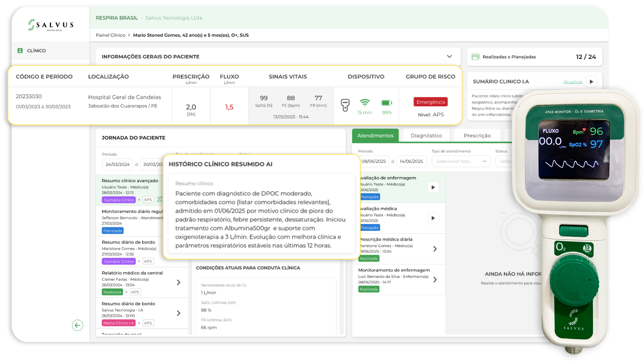Click the APS tag on Resumo clínico avançado
Image resolution: width=644 pixels, height=362 pixels.
click(148, 200)
